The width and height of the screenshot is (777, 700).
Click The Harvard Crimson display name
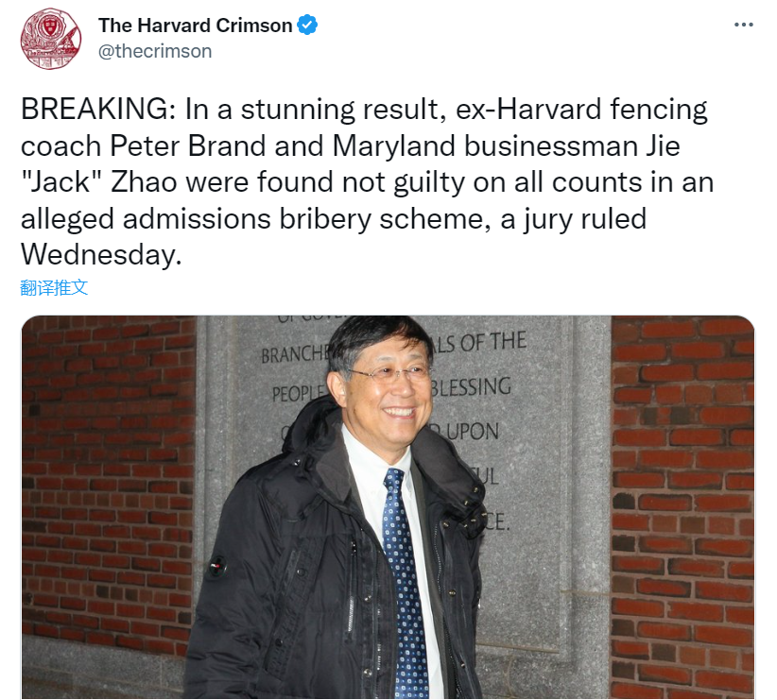coord(196,26)
